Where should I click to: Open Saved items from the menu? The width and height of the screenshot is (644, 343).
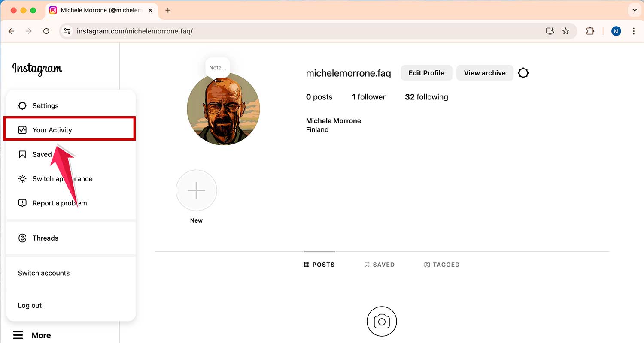[x=42, y=154]
